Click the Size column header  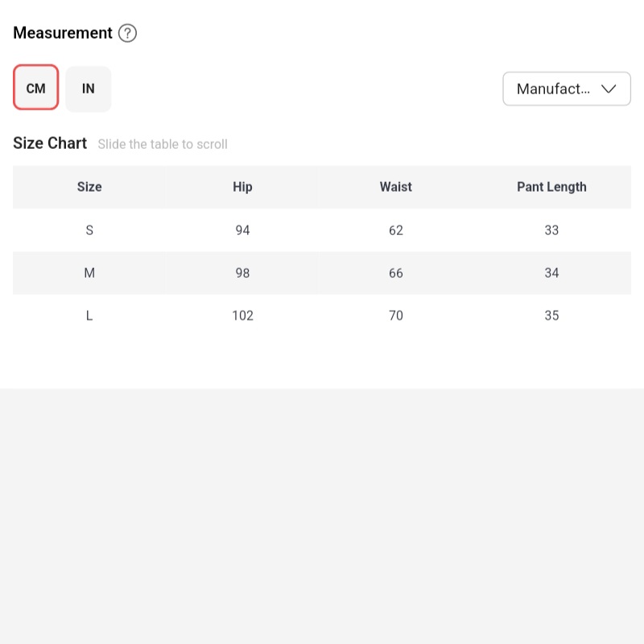tap(89, 187)
